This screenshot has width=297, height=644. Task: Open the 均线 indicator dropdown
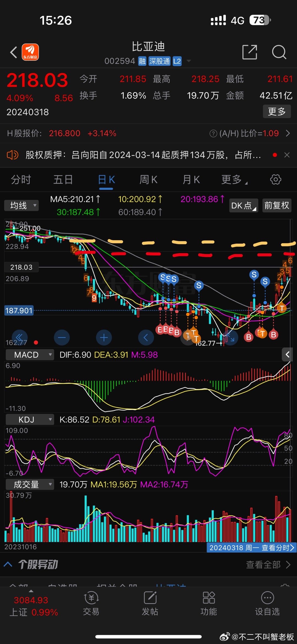point(21,206)
